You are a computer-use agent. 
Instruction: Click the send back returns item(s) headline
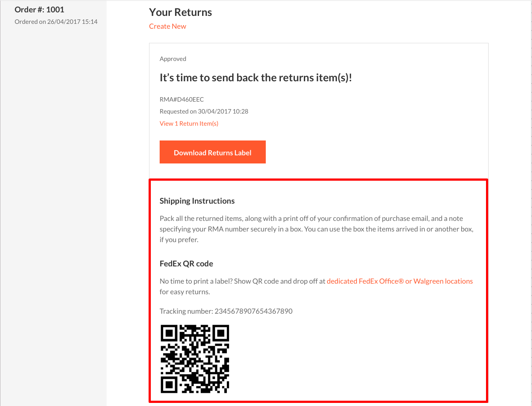coord(256,78)
